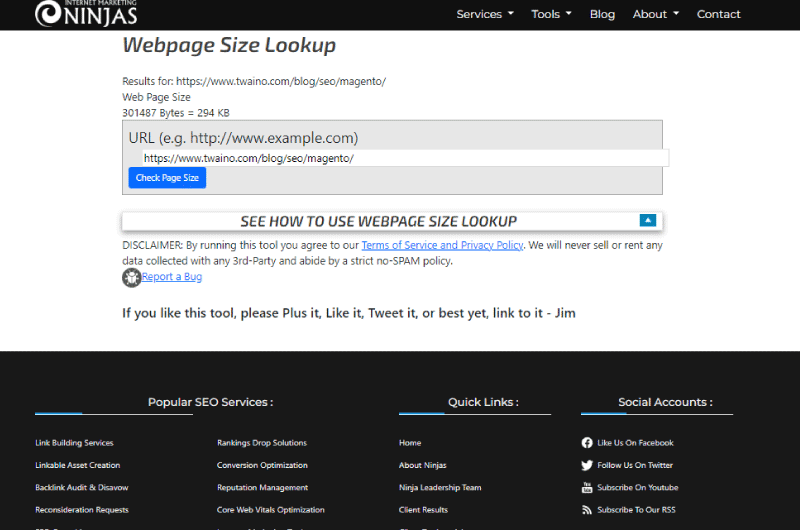This screenshot has height=530, width=800.
Task: Click the Home quick link
Action: tap(410, 443)
